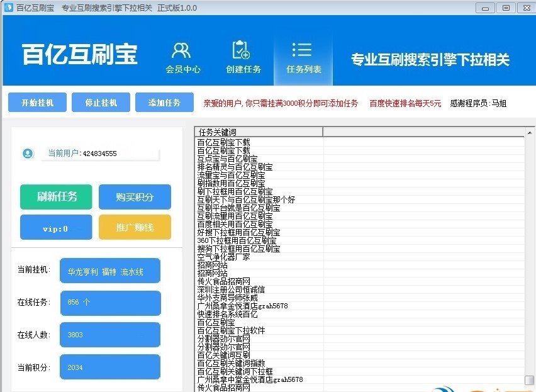Click the user avatar icon beside 当前用户
This screenshot has height=392, width=536.
(x=28, y=154)
